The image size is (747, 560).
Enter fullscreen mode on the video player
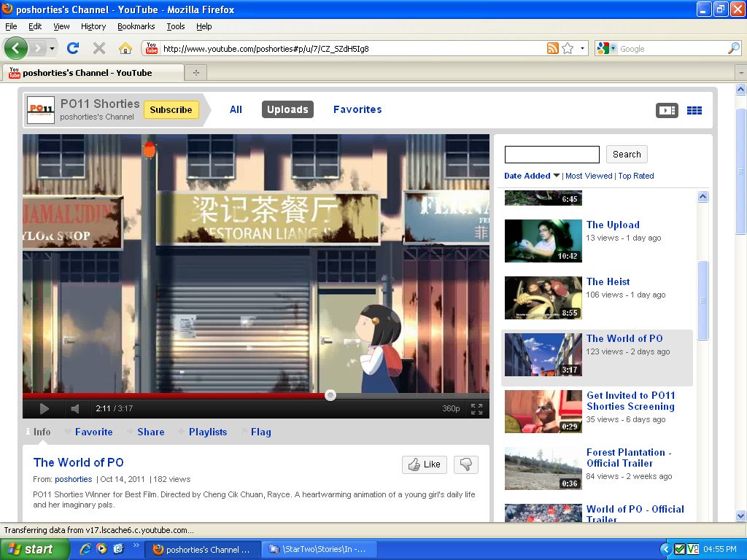tap(476, 408)
